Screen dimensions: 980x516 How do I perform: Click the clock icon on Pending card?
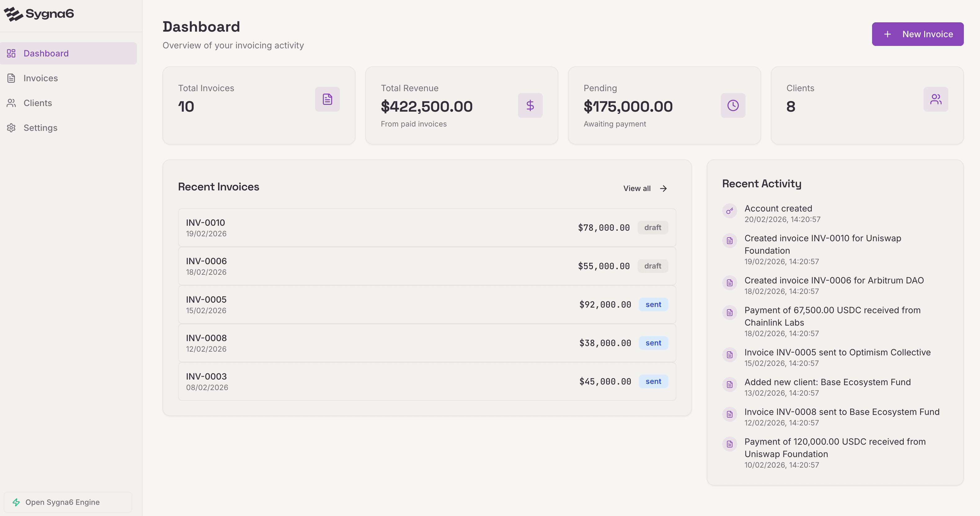pos(733,105)
